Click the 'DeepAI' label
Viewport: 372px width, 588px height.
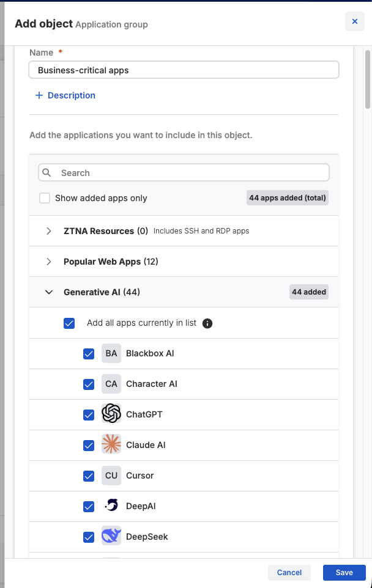click(141, 506)
